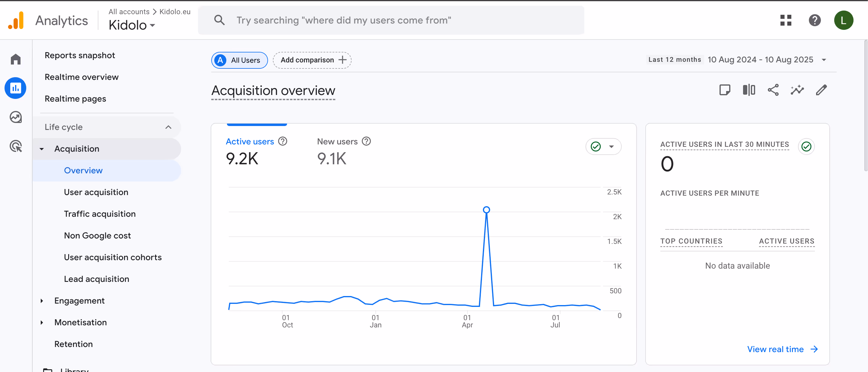
Task: Click the Customise report pencil icon
Action: 821,90
